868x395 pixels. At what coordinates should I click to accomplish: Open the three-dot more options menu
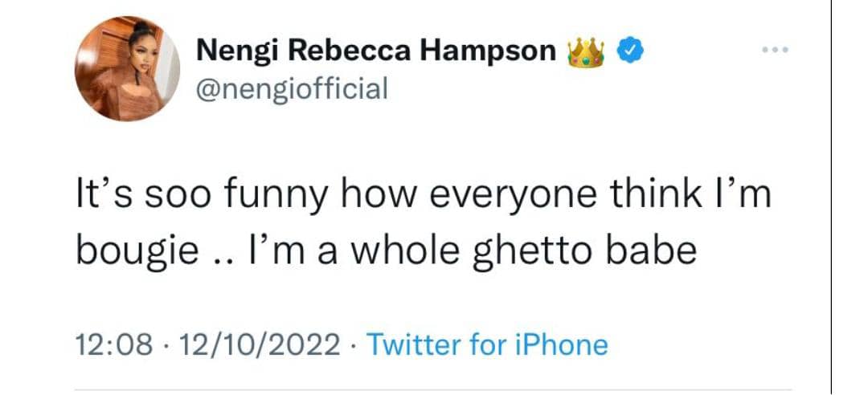(x=773, y=49)
